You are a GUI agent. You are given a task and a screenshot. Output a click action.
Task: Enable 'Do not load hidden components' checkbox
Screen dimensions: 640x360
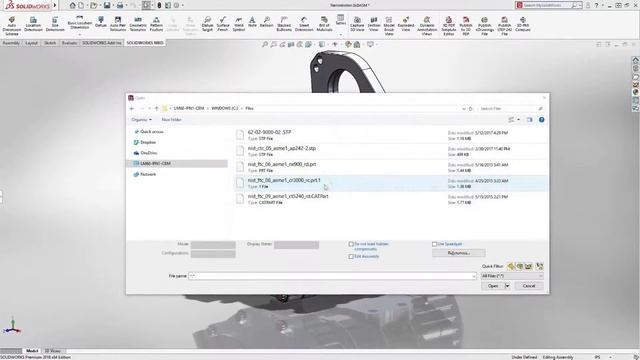coord(351,244)
